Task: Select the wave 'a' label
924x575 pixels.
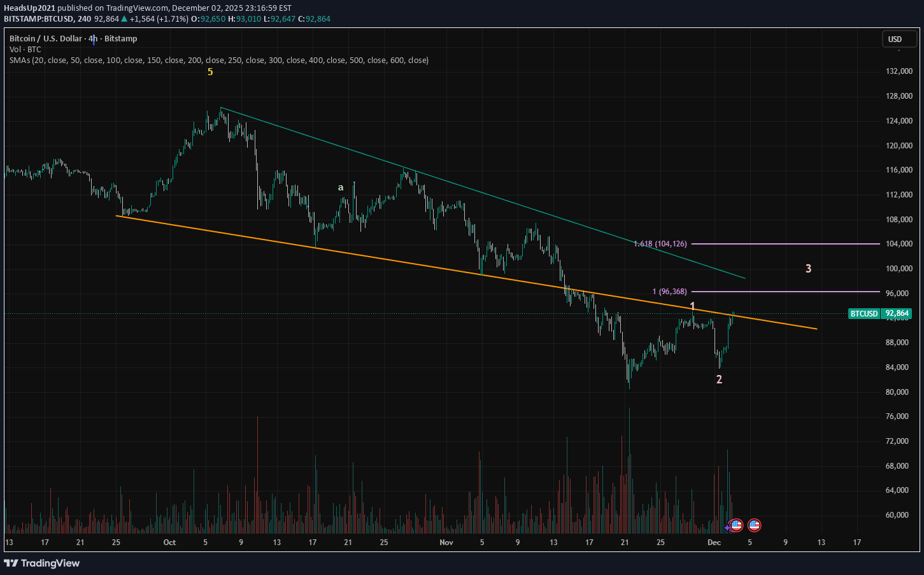Action: tap(341, 187)
